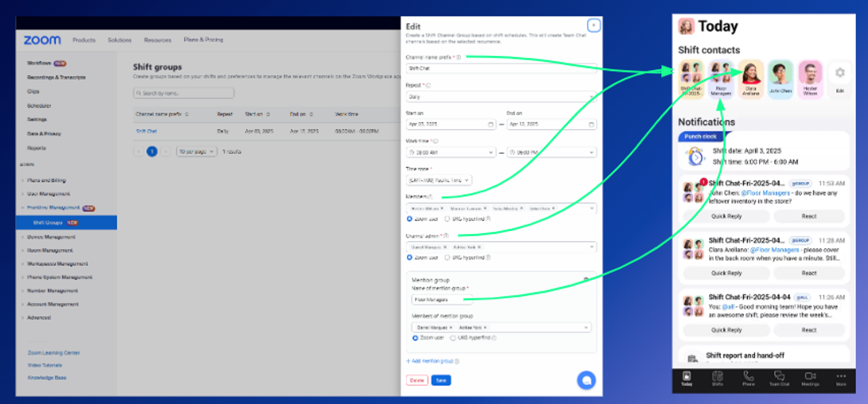Open Clara Arellano contact avatar
This screenshot has width=868, height=404.
point(750,72)
